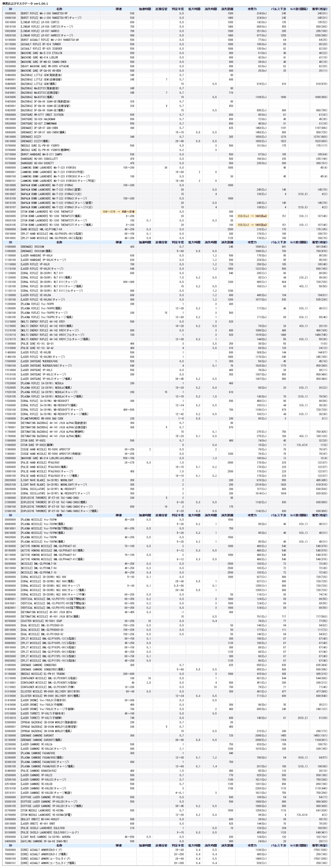Viewport: 335px width, 868px height.
Task: Select the WS-5001 SOUP scatter missile row
Action: tap(166, 621)
